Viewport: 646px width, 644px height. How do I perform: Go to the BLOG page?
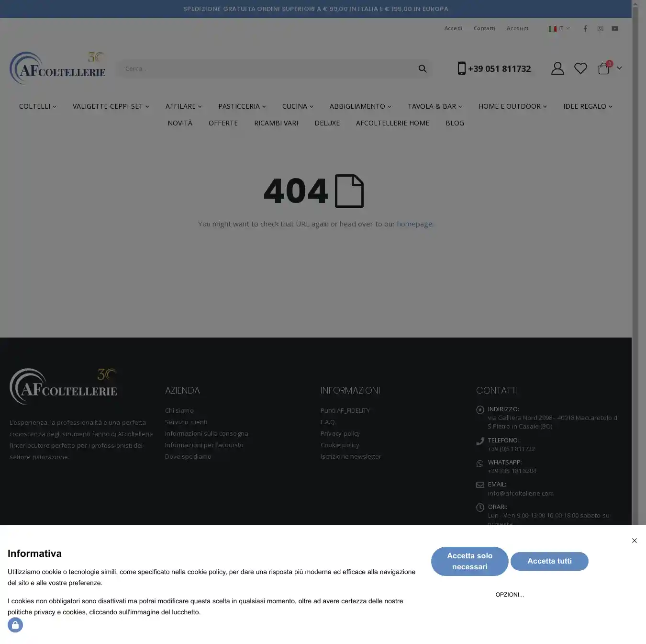point(455,123)
